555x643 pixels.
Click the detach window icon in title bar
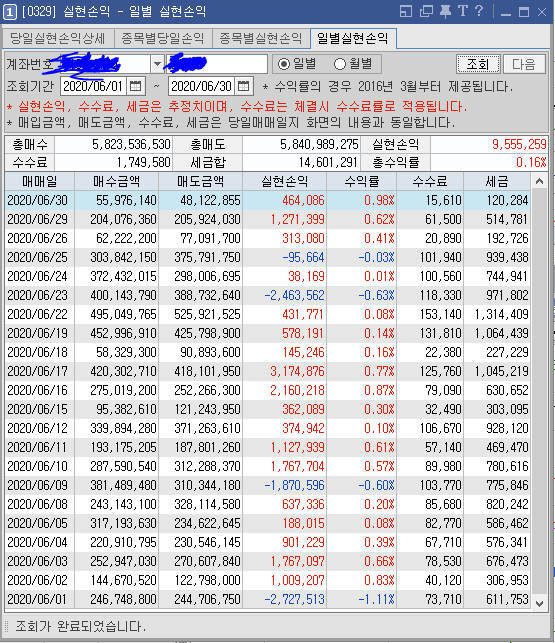pos(406,11)
